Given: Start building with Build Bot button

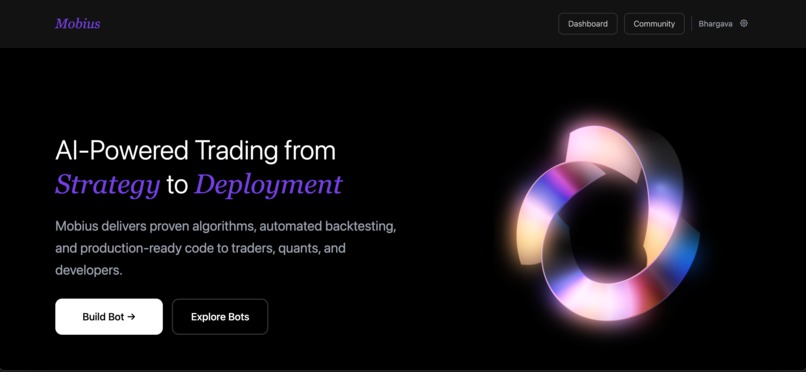Looking at the screenshot, I should [x=109, y=317].
